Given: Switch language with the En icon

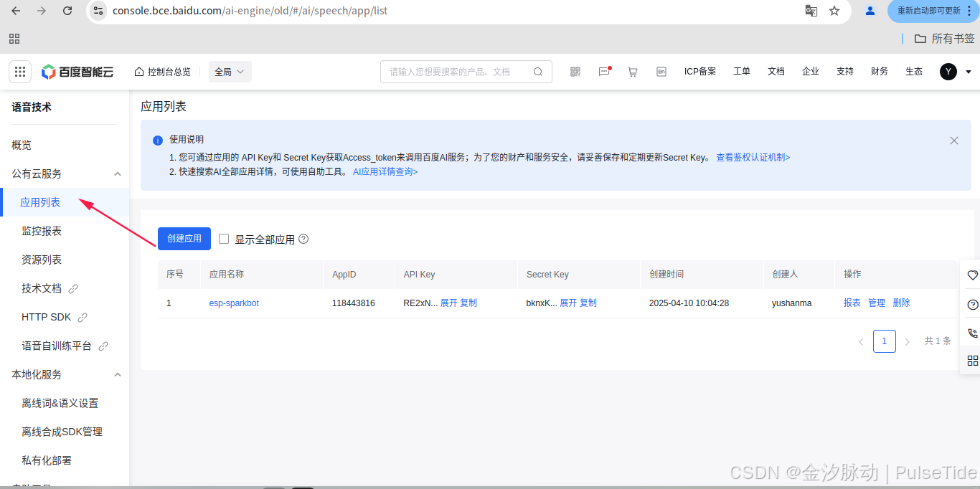Looking at the screenshot, I should (x=661, y=72).
